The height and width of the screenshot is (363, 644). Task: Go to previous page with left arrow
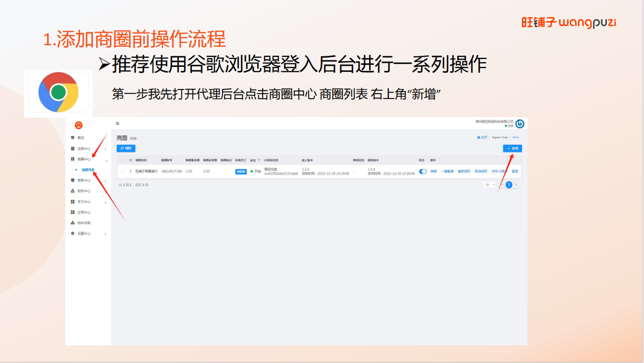pyautogui.click(x=502, y=185)
